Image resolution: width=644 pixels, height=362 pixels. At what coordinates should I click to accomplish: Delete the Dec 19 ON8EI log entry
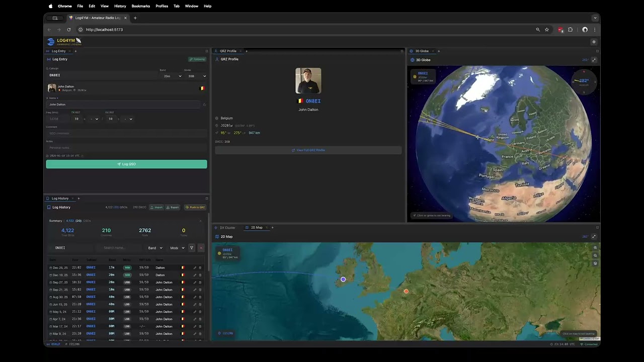click(x=200, y=275)
